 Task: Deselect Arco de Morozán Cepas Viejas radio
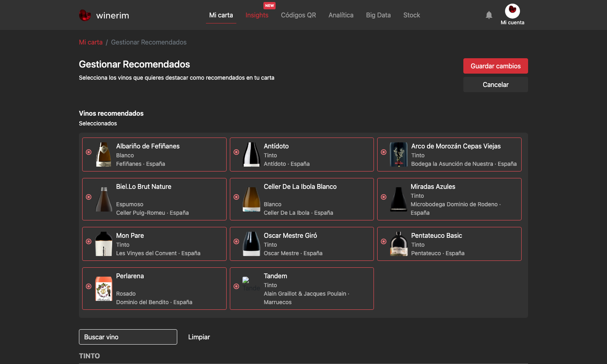(384, 152)
